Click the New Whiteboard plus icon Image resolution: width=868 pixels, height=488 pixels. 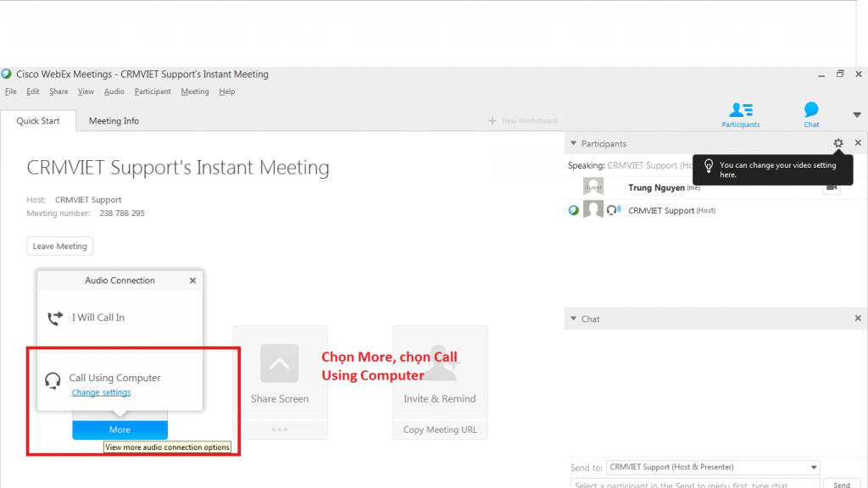492,120
